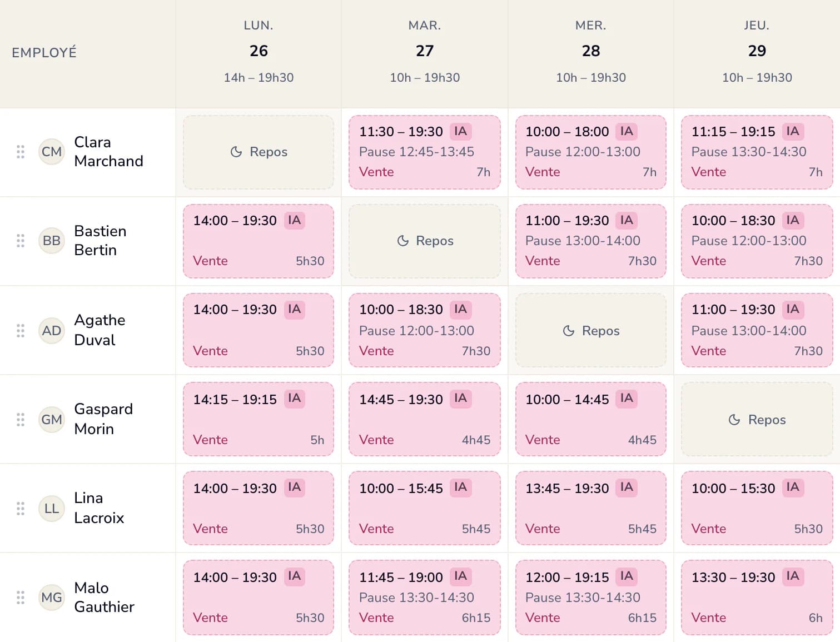
Task: Click CM avatar for Clara Marchand
Action: coord(52,152)
